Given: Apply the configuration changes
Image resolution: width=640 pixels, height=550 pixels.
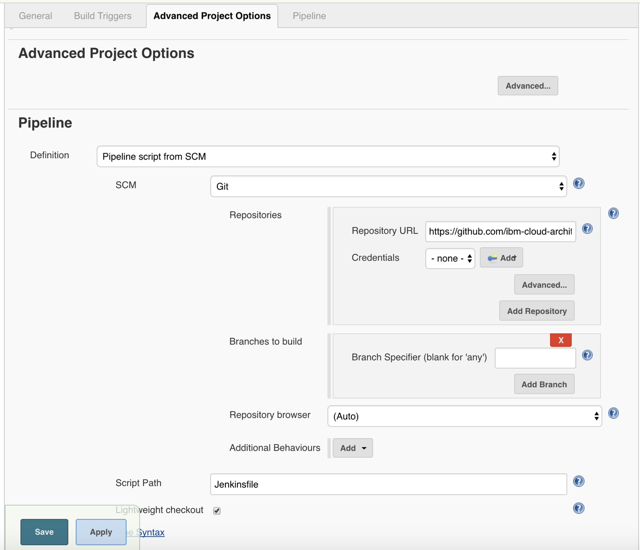Looking at the screenshot, I should 101,532.
